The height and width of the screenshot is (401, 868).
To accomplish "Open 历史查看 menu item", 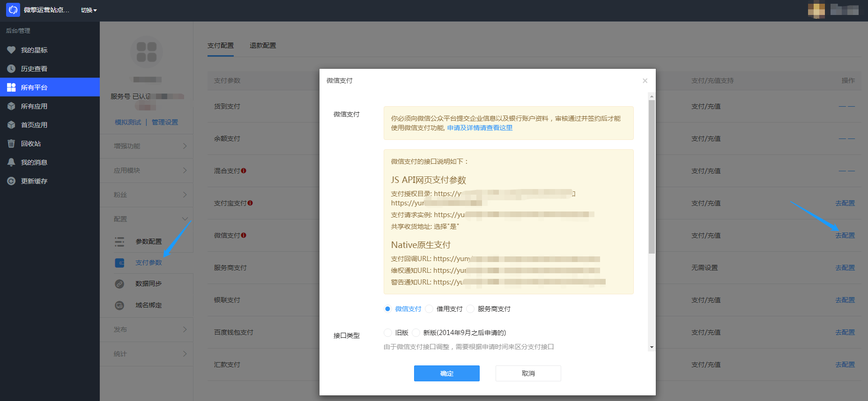I will pyautogui.click(x=50, y=69).
